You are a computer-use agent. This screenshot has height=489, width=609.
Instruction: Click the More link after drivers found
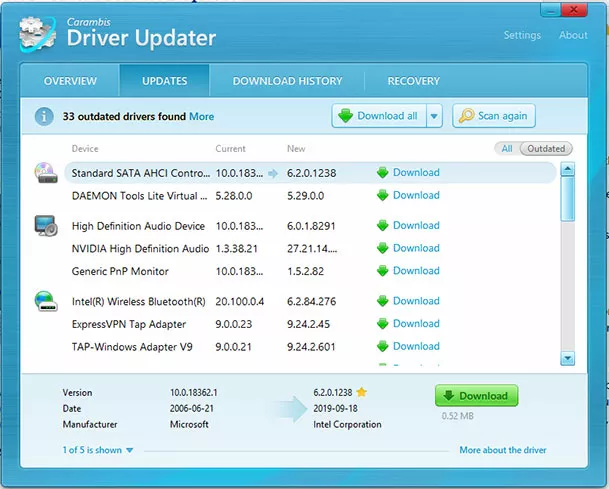tap(202, 117)
